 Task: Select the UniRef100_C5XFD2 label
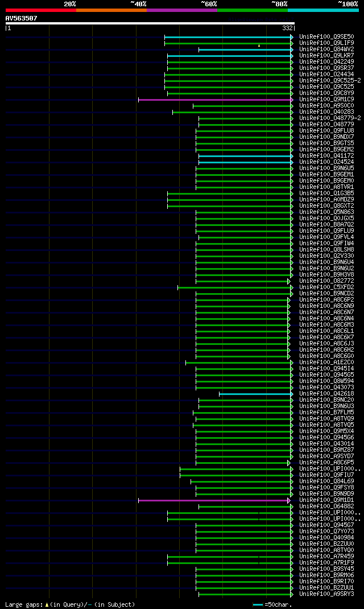[x=326, y=287]
